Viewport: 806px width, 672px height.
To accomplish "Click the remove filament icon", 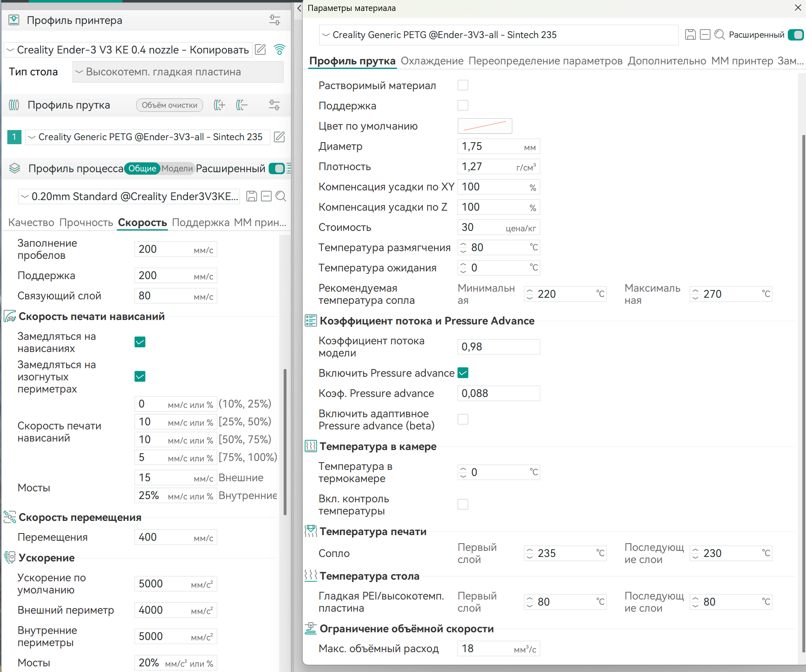I will pos(242,105).
